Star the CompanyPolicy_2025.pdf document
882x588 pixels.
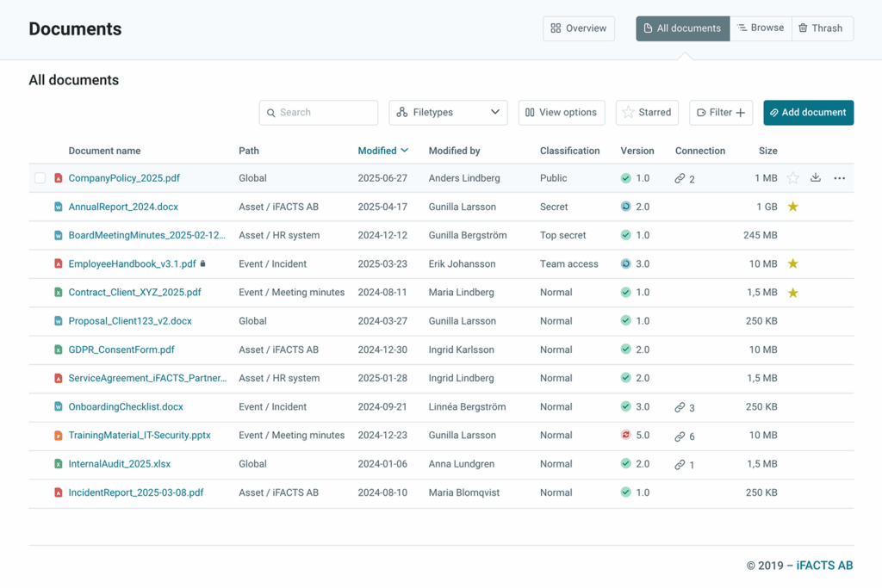793,178
